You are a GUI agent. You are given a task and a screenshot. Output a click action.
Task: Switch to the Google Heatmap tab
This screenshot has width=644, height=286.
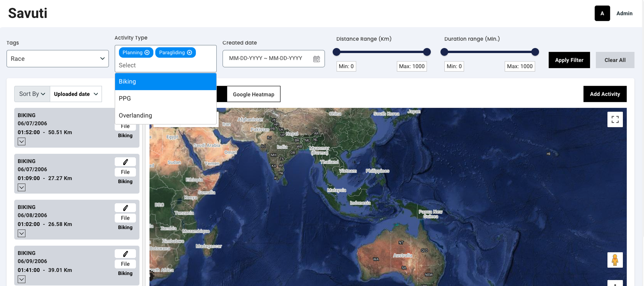coord(253,94)
